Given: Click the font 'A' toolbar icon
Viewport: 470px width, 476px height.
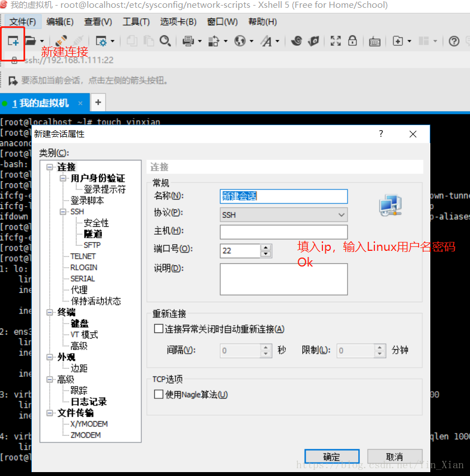Looking at the screenshot, I should coord(267,41).
